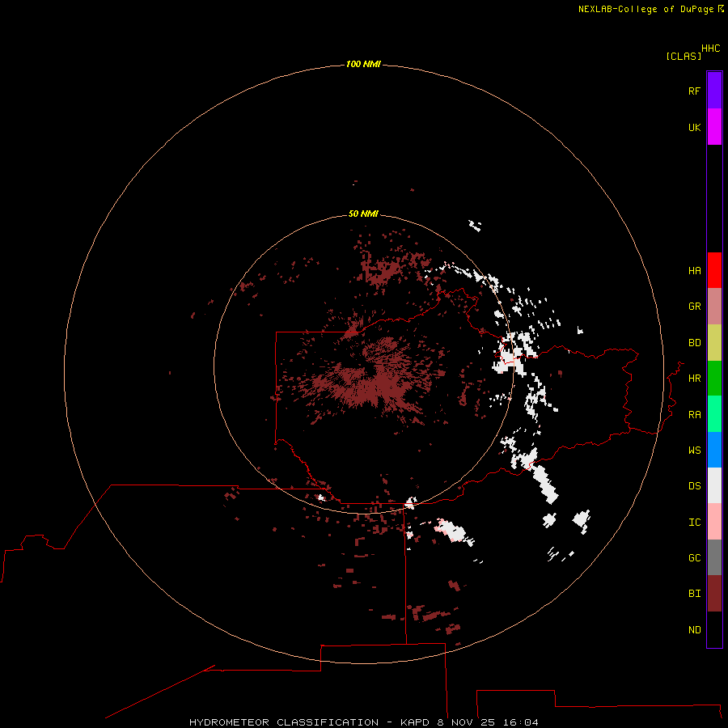This screenshot has height=728, width=728.
Task: Click the RF purple legend swatch
Action: (x=714, y=91)
